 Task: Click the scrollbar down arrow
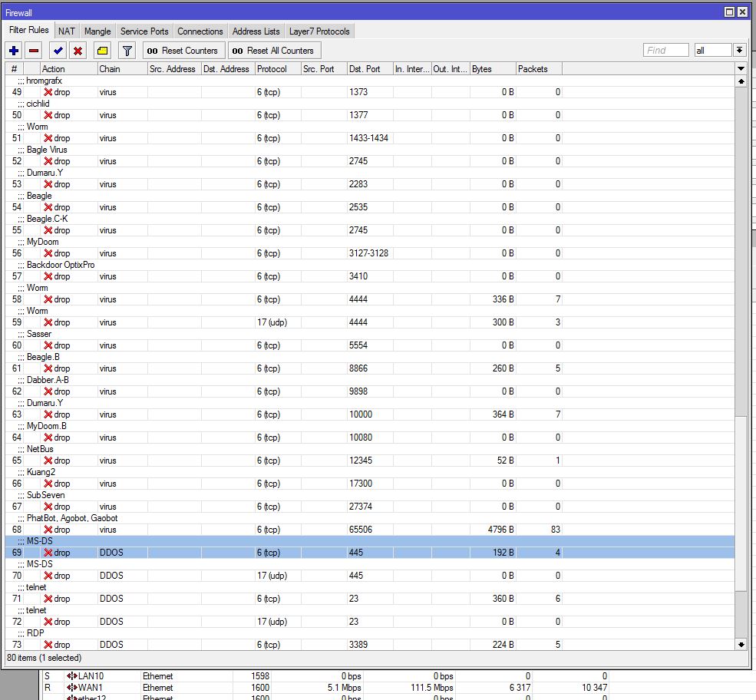click(741, 645)
